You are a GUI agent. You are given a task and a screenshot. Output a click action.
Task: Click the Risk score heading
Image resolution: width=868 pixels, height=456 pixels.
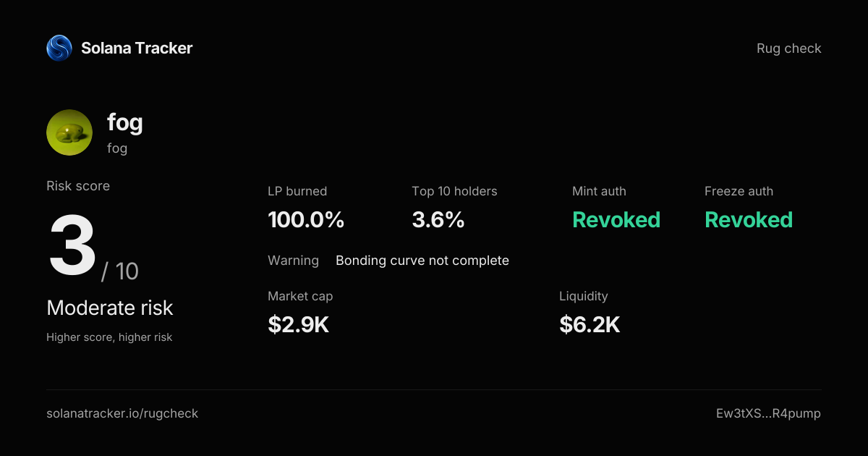pos(78,186)
